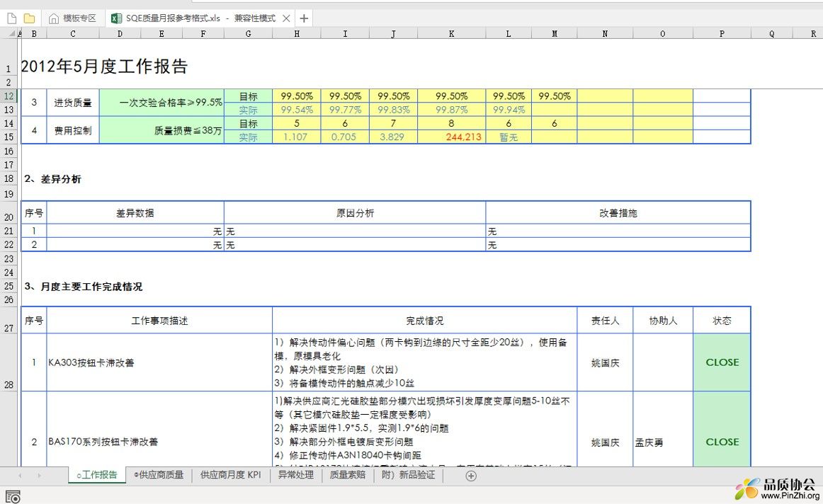This screenshot has height=504, width=823.
Task: Close the SQE质量月报参考格式.xls tab
Action: coord(286,18)
